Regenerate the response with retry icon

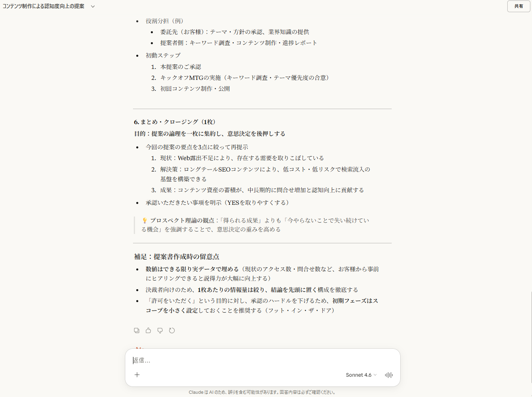(172, 330)
